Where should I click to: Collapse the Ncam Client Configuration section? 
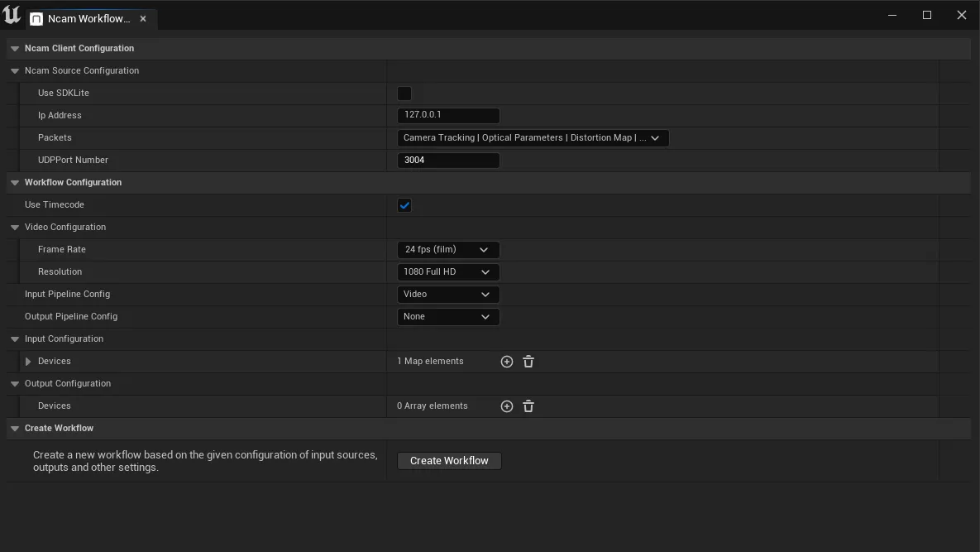point(15,49)
